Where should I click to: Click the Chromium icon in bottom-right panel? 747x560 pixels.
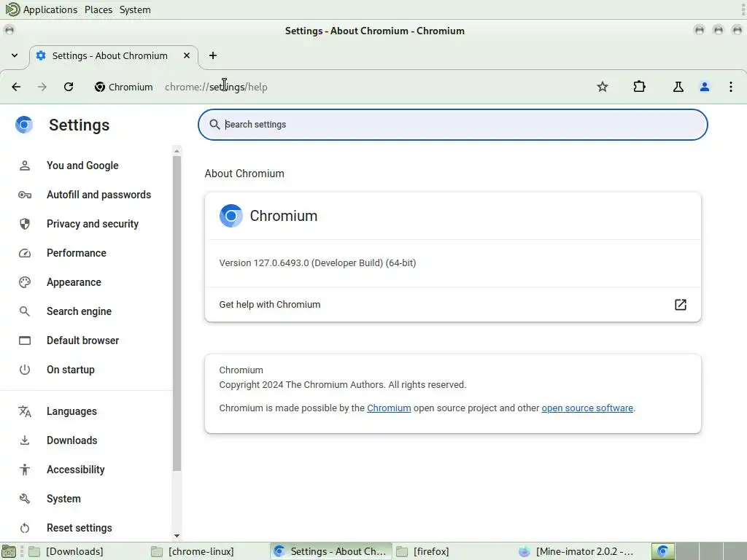pos(662,551)
